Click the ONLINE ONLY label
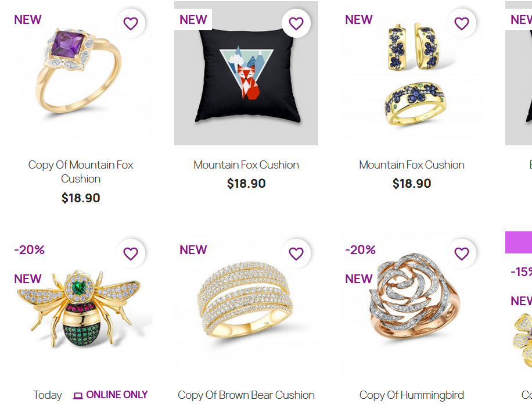Viewport: 532px width, 404px height. pyautogui.click(x=117, y=395)
